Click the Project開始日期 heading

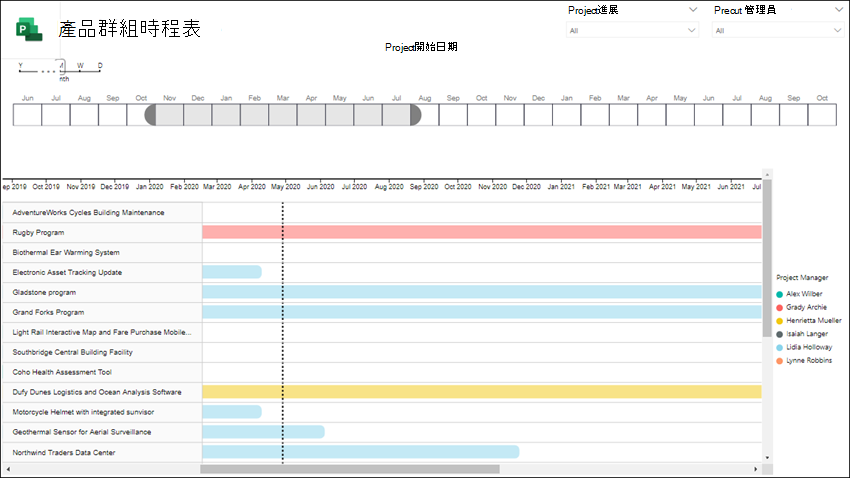[x=421, y=47]
